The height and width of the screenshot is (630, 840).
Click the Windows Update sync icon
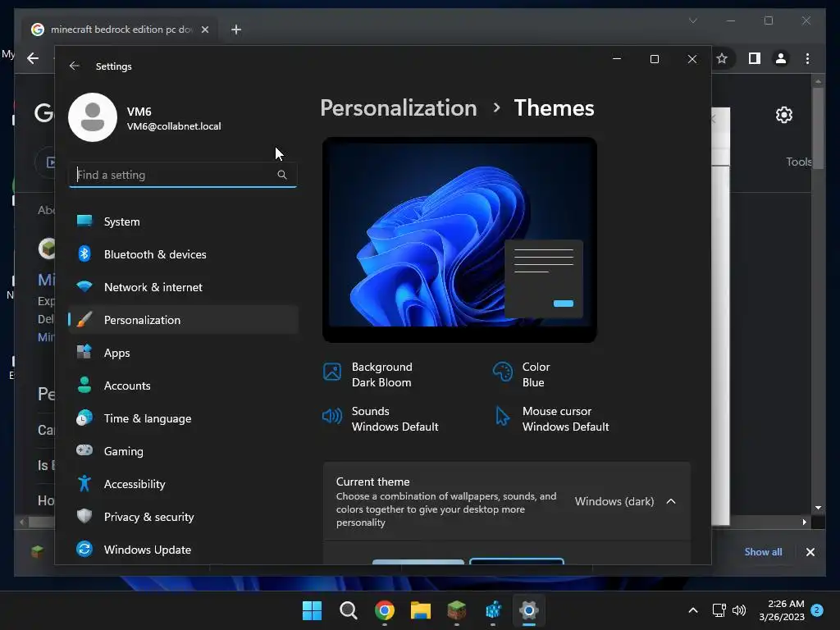click(x=84, y=549)
